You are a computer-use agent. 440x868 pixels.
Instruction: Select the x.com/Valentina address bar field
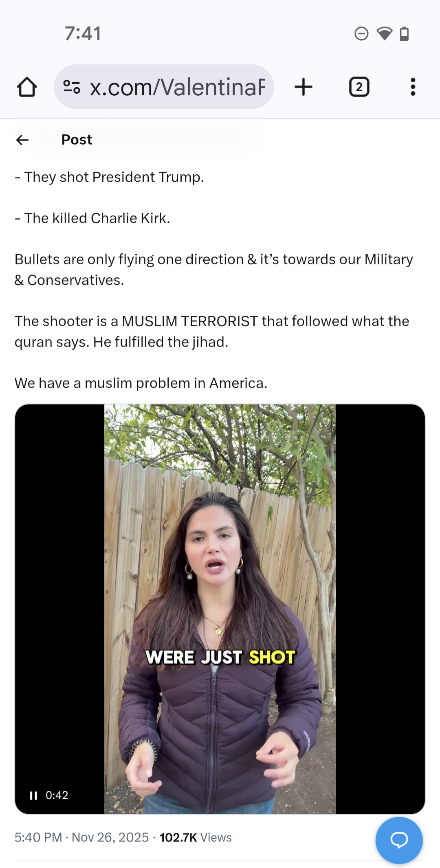click(164, 87)
